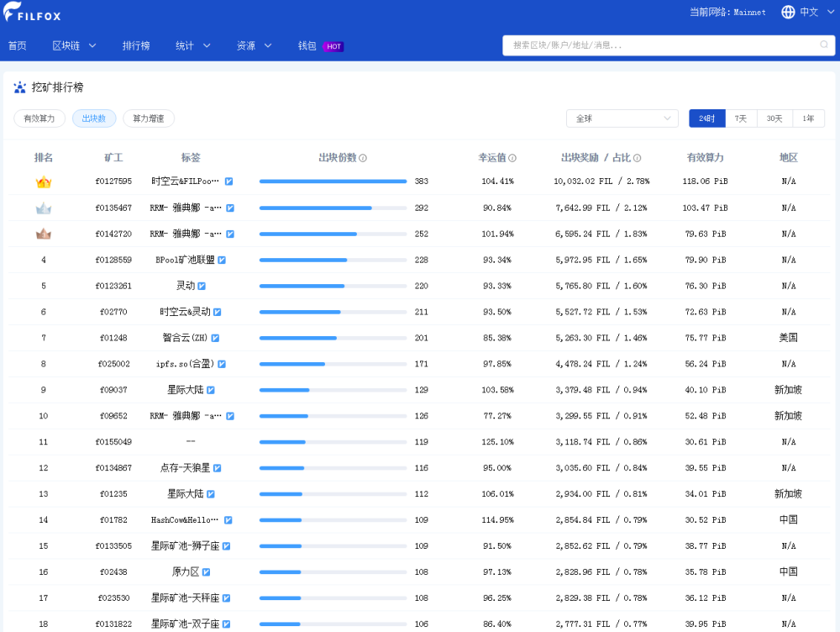Enable the 算力增速 ranking mode
The height and width of the screenshot is (632, 840).
(x=148, y=118)
